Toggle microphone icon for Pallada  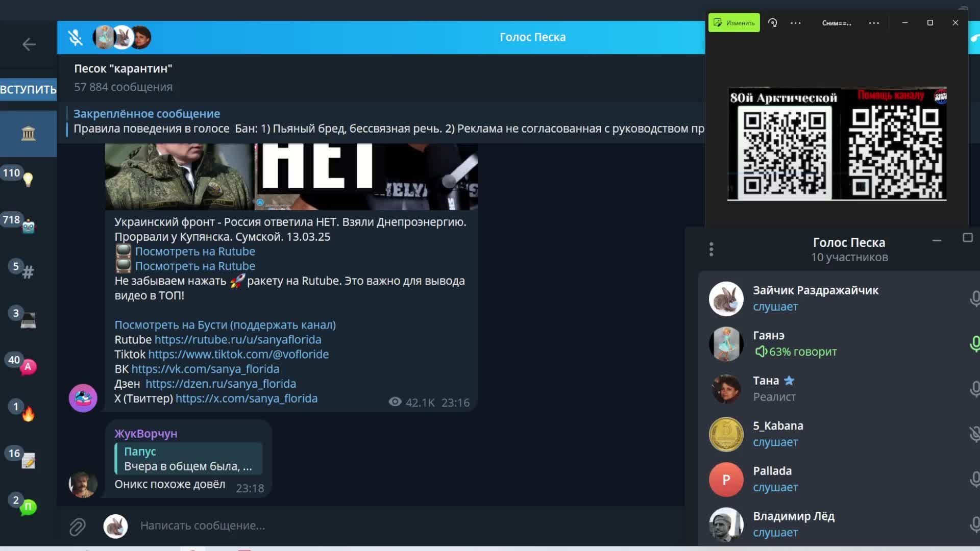pyautogui.click(x=974, y=479)
